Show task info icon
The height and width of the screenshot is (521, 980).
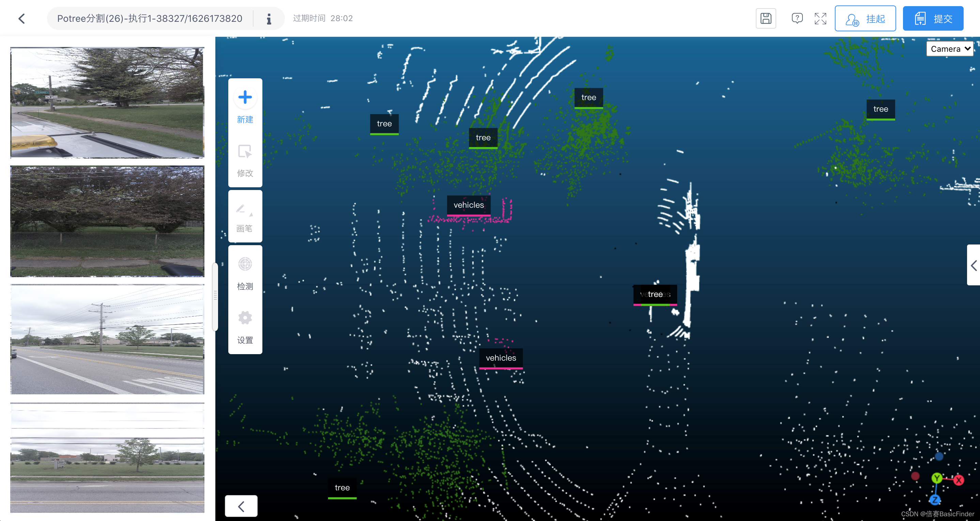click(269, 18)
